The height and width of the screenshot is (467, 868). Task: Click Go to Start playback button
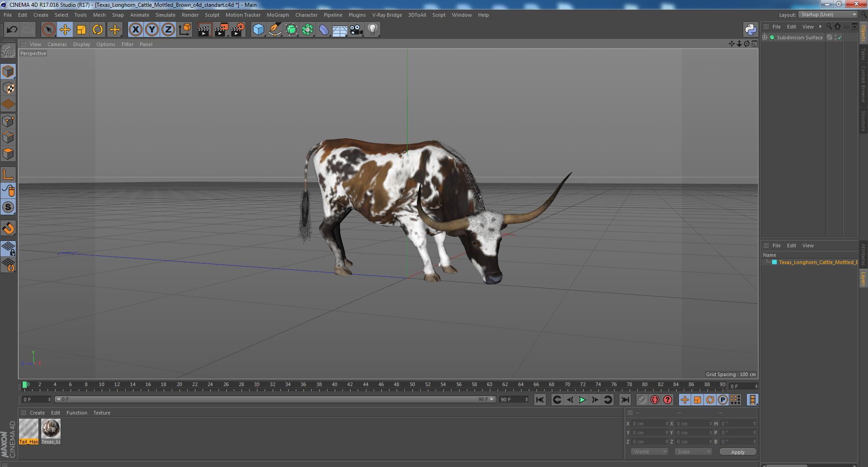point(540,400)
